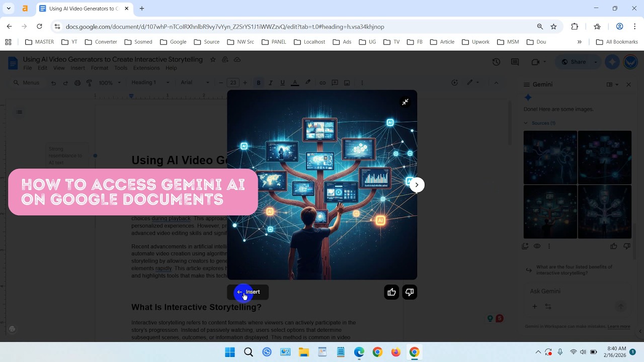Toggle underline formatting

tap(282, 83)
